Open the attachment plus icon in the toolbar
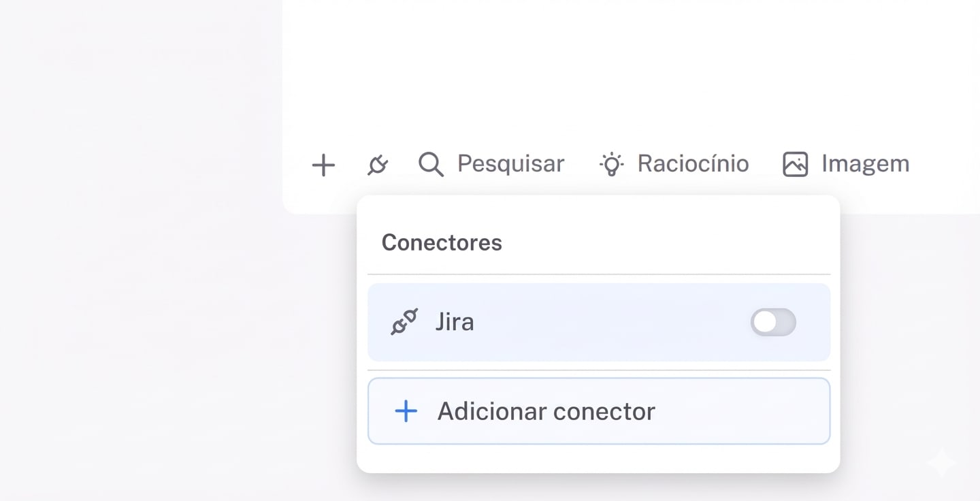 click(323, 163)
